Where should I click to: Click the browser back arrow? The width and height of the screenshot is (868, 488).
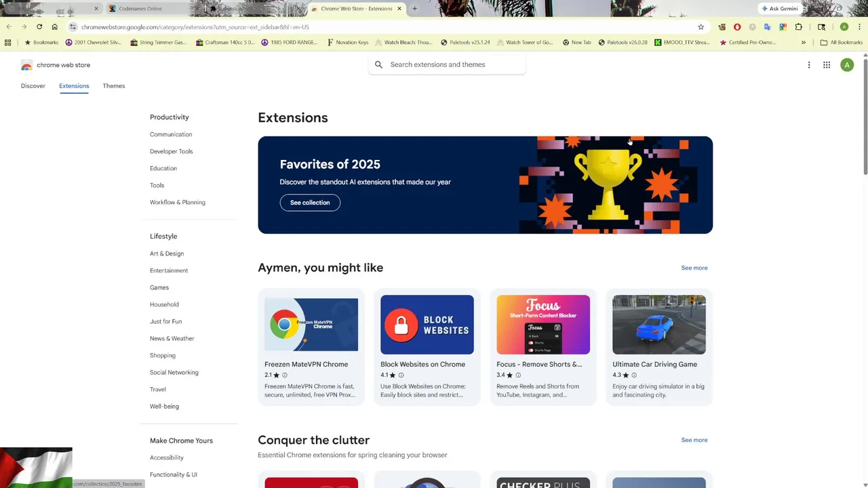coord(9,27)
